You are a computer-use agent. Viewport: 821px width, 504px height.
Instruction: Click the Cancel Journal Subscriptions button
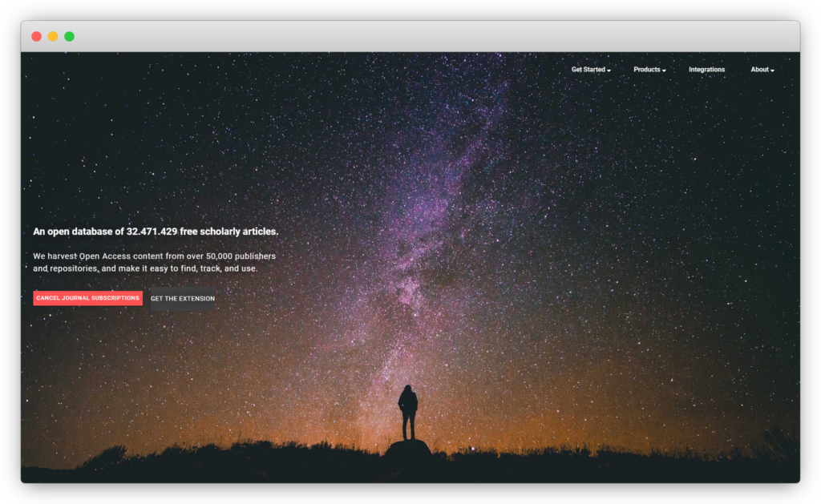(88, 298)
